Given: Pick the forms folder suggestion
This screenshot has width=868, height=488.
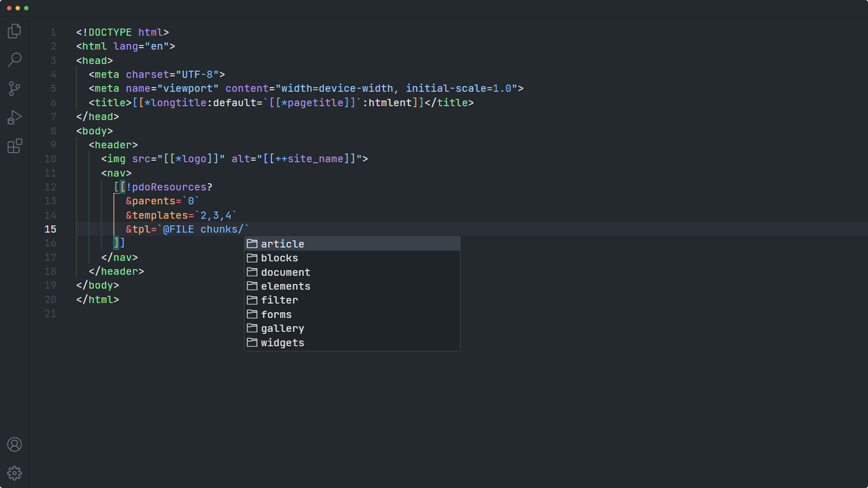Looking at the screenshot, I should pyautogui.click(x=276, y=314).
